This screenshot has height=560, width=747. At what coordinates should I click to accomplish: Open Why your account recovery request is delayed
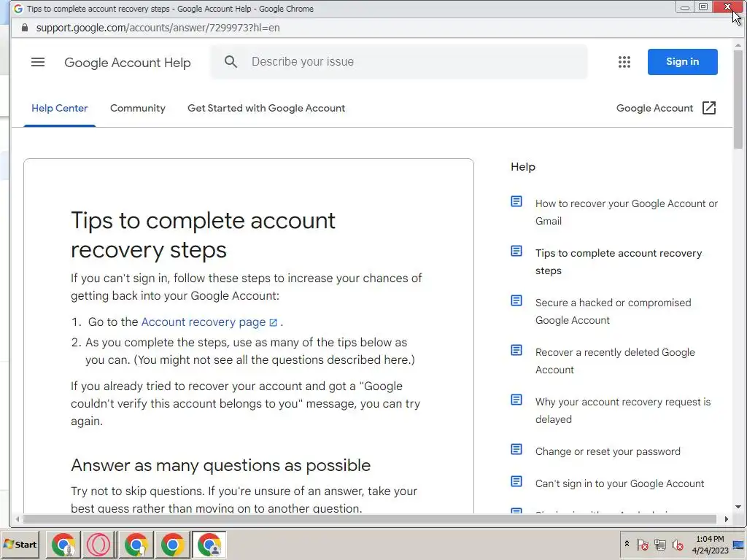click(623, 411)
